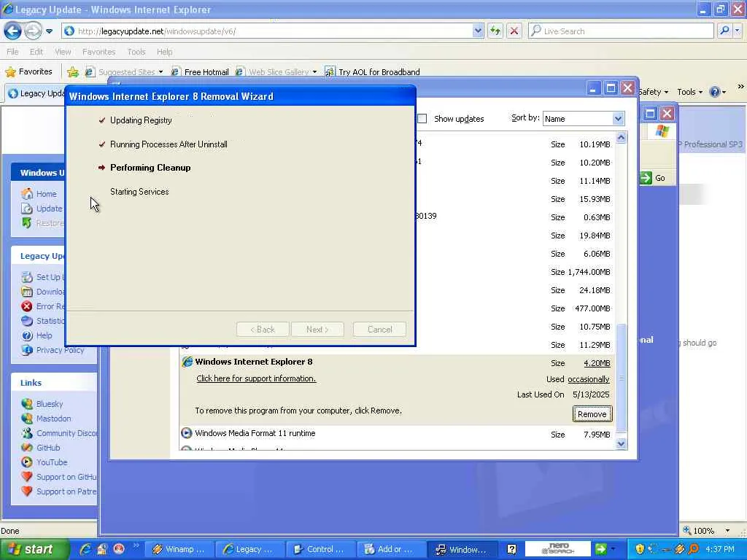Switch to Winamp taskbar button
Image resolution: width=747 pixels, height=560 pixels.
(178, 549)
